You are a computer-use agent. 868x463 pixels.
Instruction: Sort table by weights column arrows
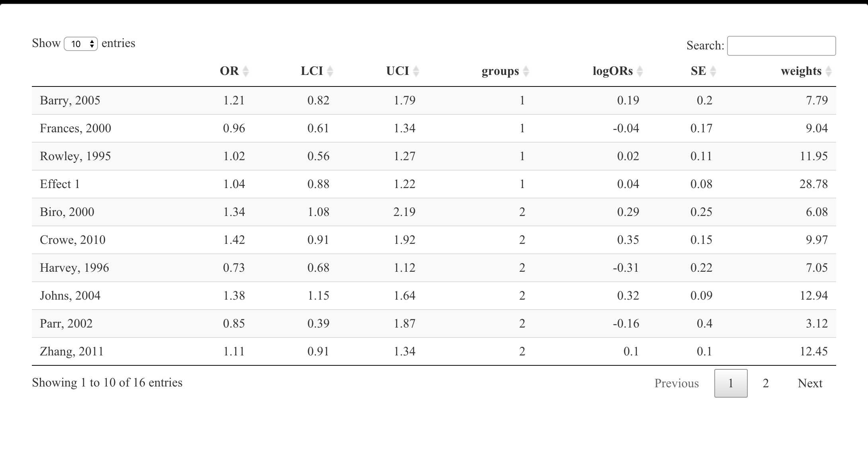click(829, 71)
